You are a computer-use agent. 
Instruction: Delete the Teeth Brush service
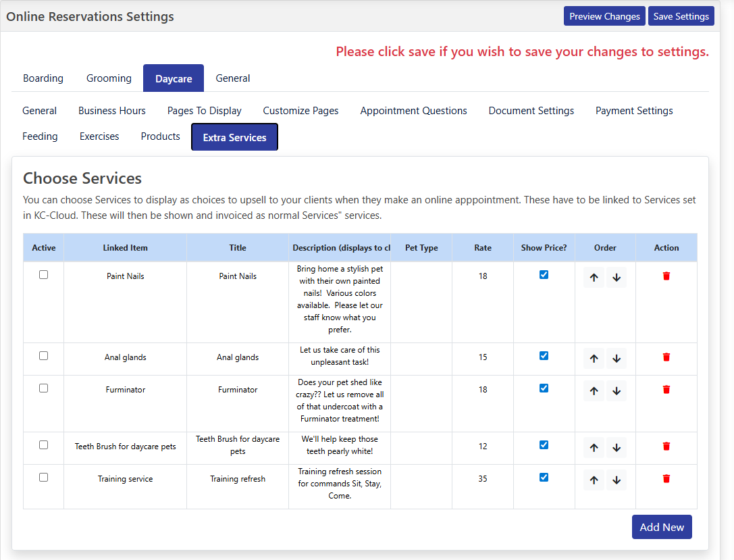click(x=666, y=447)
